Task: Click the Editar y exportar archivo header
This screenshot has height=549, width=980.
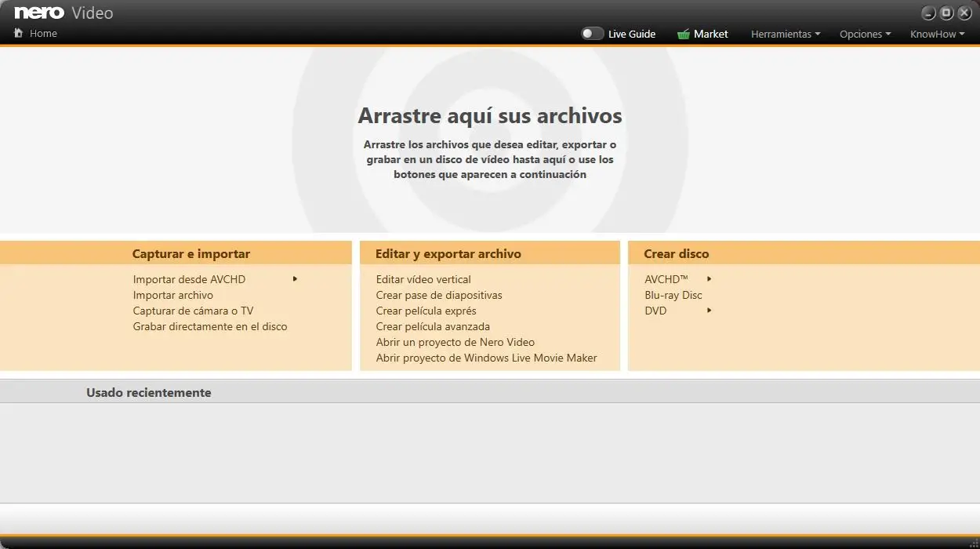Action: click(448, 253)
